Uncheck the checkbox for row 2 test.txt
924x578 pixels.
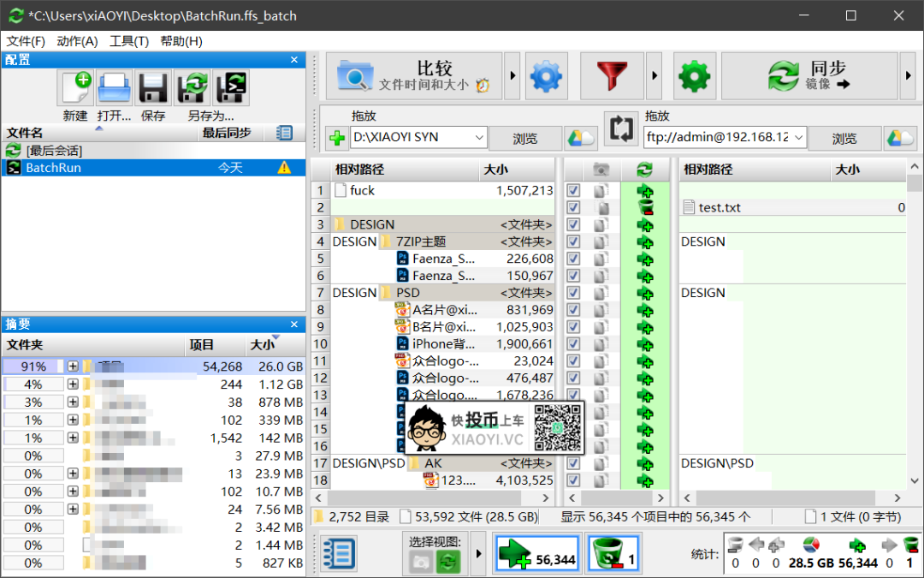point(572,207)
